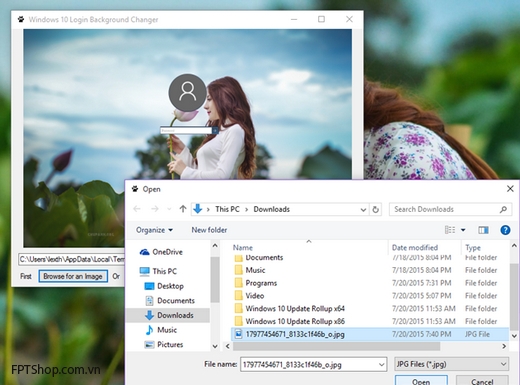This screenshot has height=385, width=520.
Task: Click New folder in toolbar
Action: coord(209,230)
